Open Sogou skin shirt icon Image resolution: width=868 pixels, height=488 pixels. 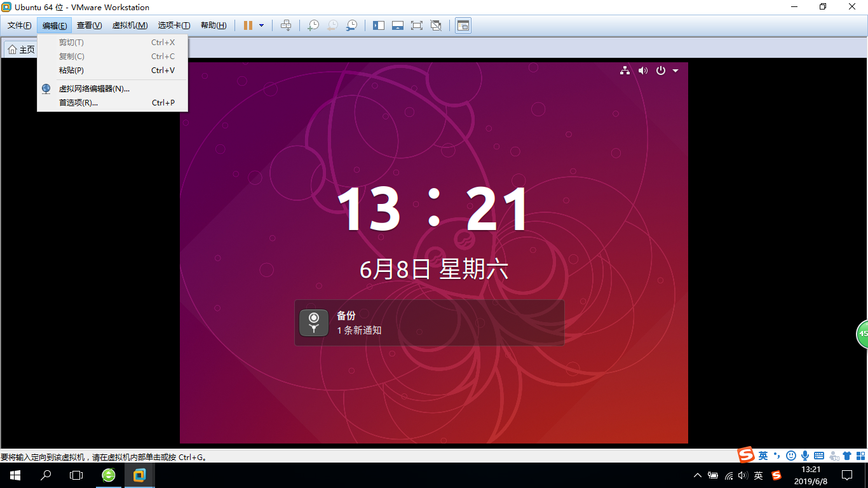847,456
